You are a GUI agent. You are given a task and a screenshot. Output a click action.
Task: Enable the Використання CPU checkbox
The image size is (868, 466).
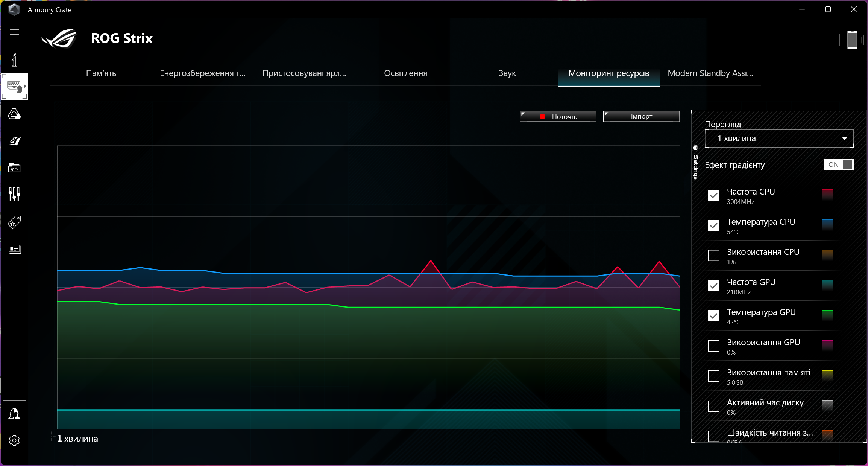tap(713, 256)
